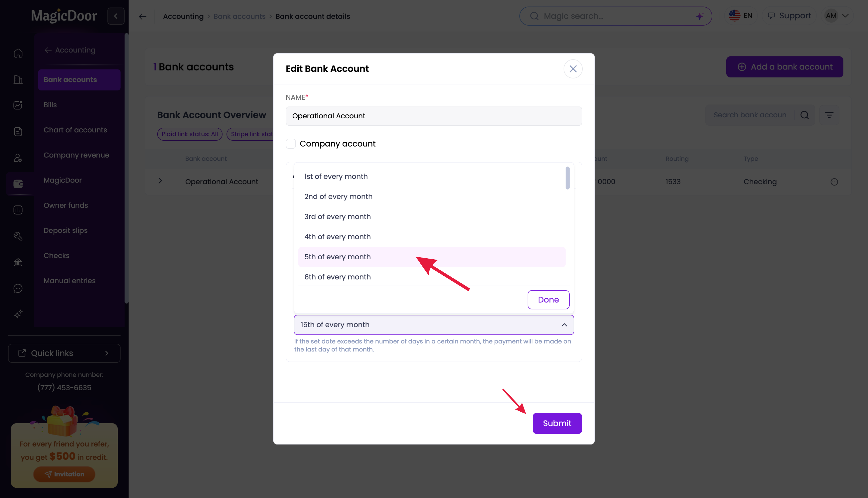This screenshot has height=498, width=868.
Task: Select 5th of every month option
Action: tap(338, 257)
